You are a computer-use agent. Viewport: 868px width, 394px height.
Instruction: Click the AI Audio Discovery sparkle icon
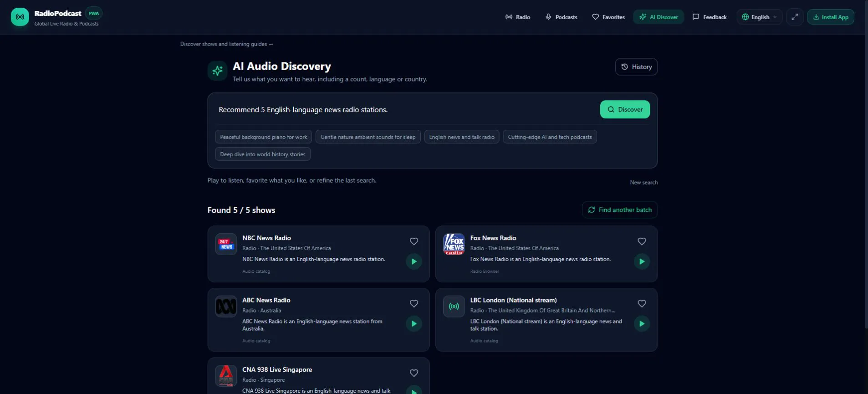click(217, 71)
